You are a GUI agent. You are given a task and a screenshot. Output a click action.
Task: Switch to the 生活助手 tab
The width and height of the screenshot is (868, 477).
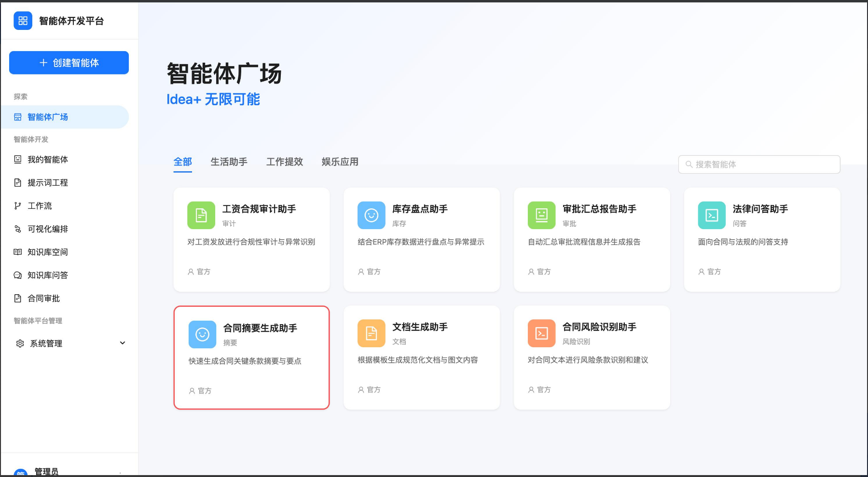click(x=229, y=162)
